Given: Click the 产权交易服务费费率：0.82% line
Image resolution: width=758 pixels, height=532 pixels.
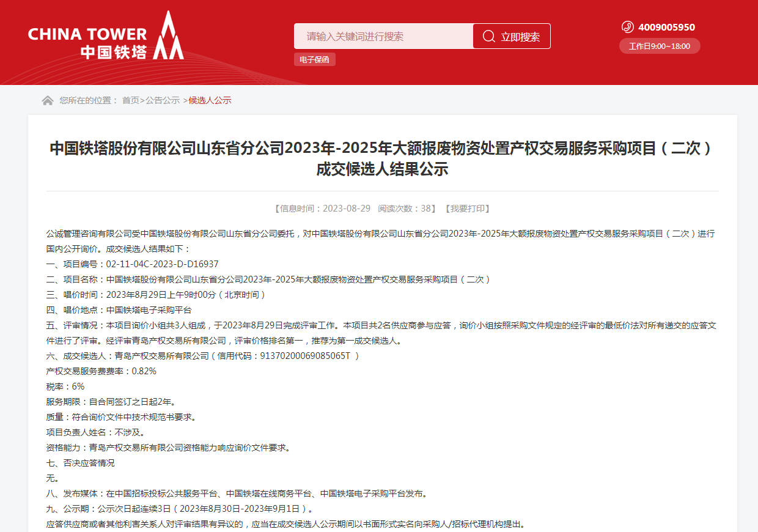Looking at the screenshot, I should pyautogui.click(x=101, y=371).
